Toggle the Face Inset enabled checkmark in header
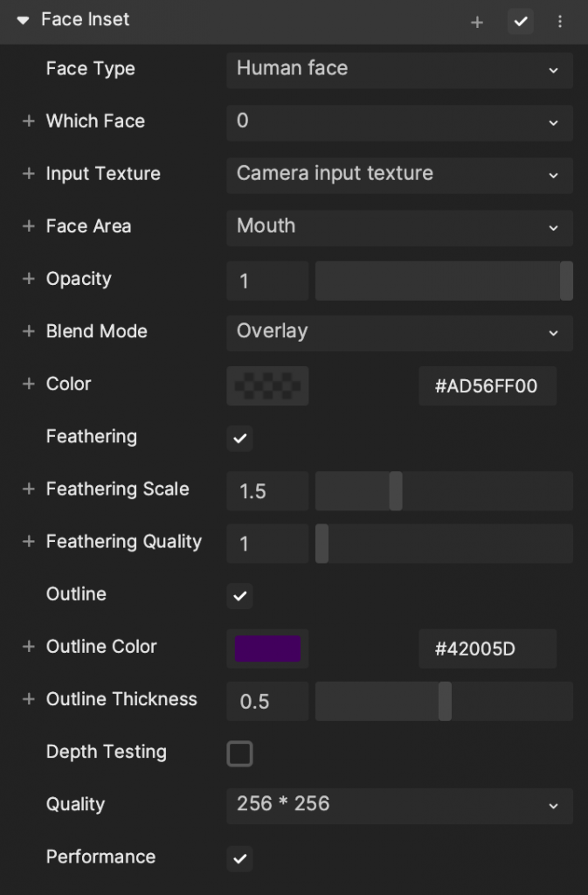 tap(520, 22)
